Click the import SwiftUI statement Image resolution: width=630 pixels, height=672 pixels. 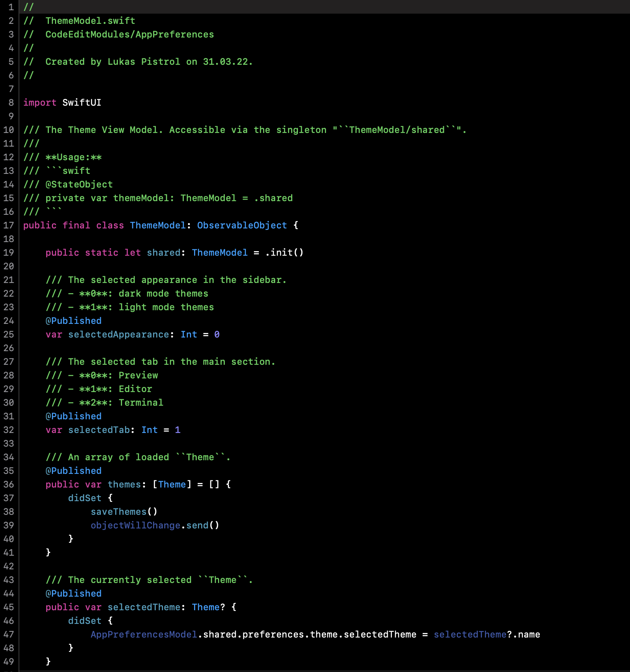[63, 102]
